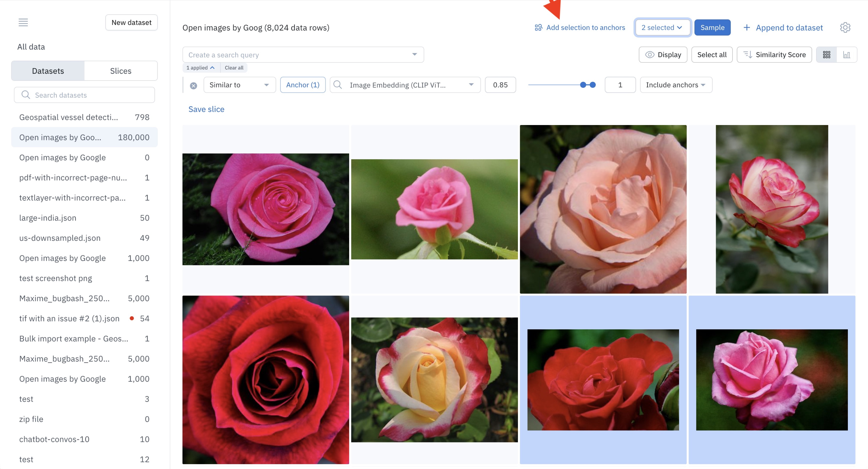The width and height of the screenshot is (868, 469).
Task: Click the Save slice link
Action: pyautogui.click(x=206, y=109)
